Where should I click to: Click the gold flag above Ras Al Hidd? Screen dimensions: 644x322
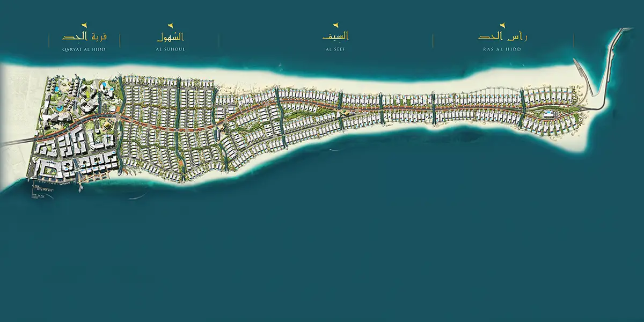coord(502,25)
